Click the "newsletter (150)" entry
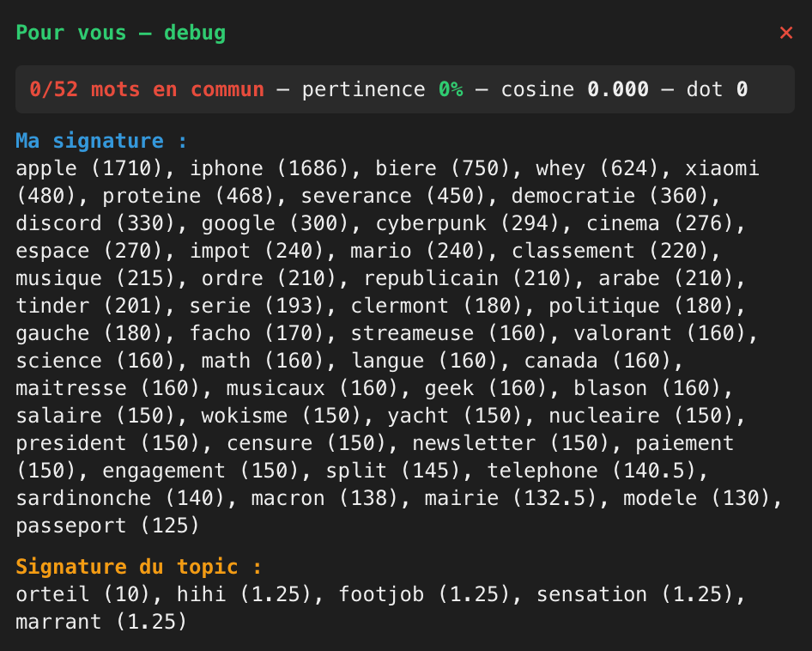 [x=518, y=443]
